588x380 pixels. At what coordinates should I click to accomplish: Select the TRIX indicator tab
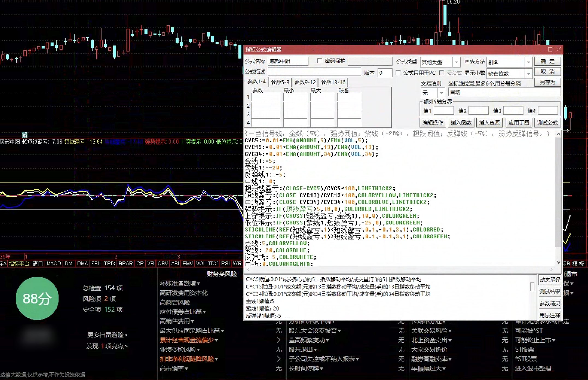pyautogui.click(x=110, y=264)
